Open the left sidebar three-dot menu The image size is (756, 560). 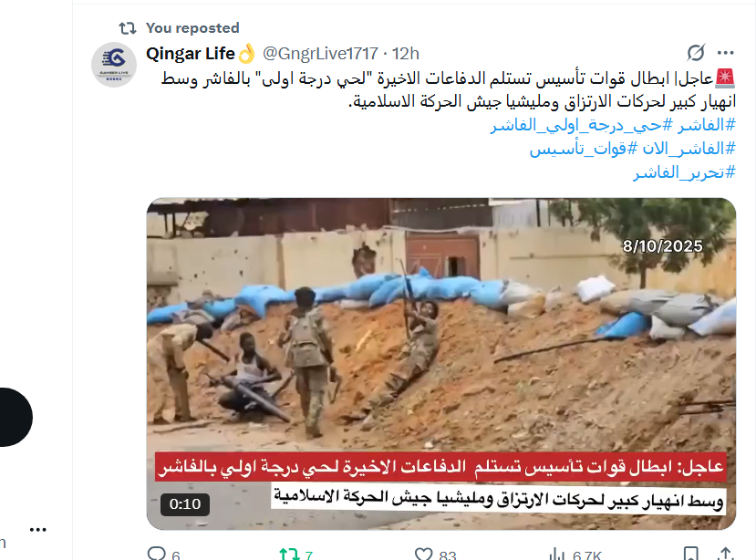(x=37, y=530)
